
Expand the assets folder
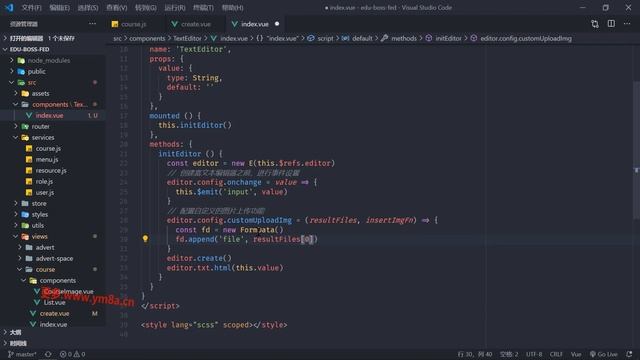click(x=53, y=93)
